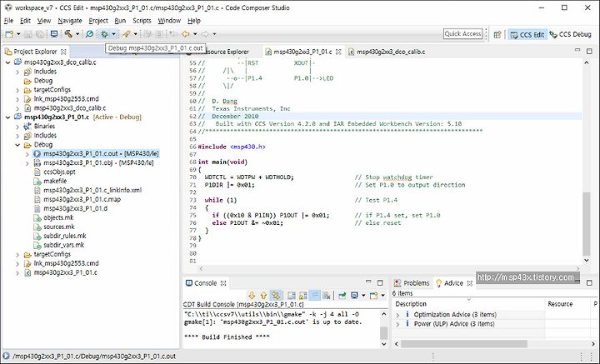
Task: Click the yellow Back navigation arrow
Action: click(186, 34)
